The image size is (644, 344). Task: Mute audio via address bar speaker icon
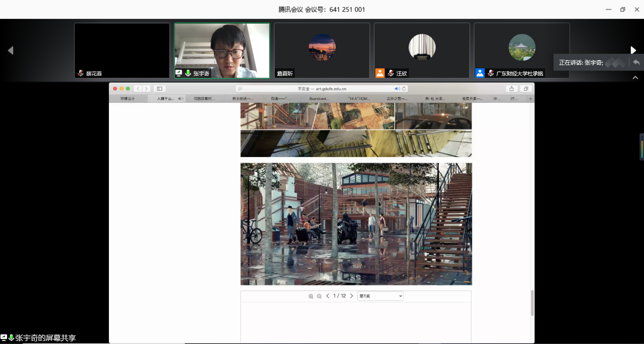pos(397,89)
